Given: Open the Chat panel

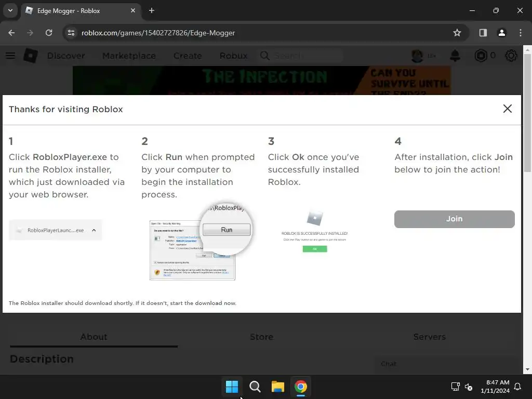Looking at the screenshot, I should (445, 364).
